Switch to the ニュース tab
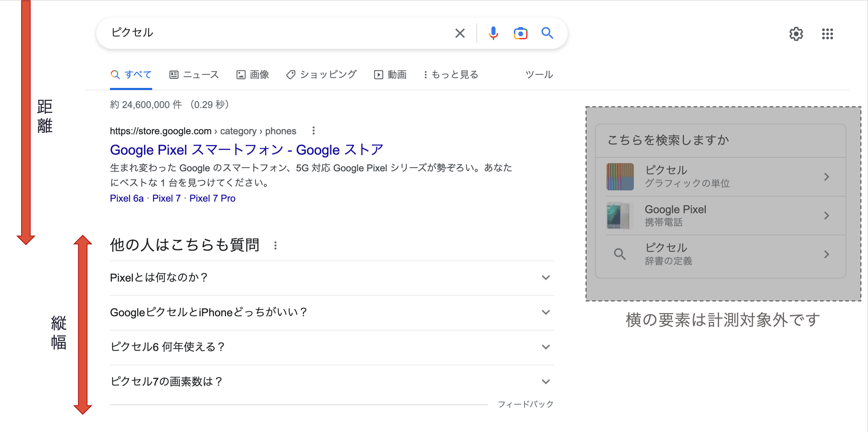868x432 pixels. click(194, 74)
